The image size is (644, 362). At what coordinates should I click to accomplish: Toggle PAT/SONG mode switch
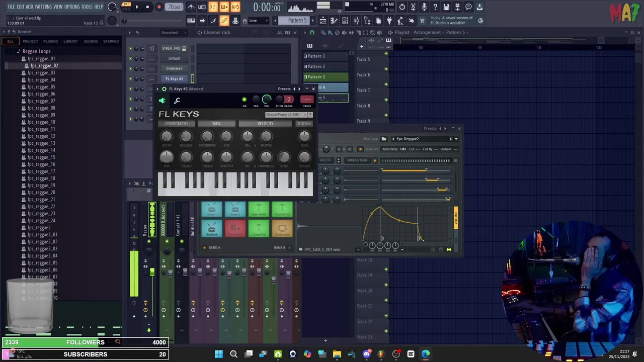click(126, 7)
